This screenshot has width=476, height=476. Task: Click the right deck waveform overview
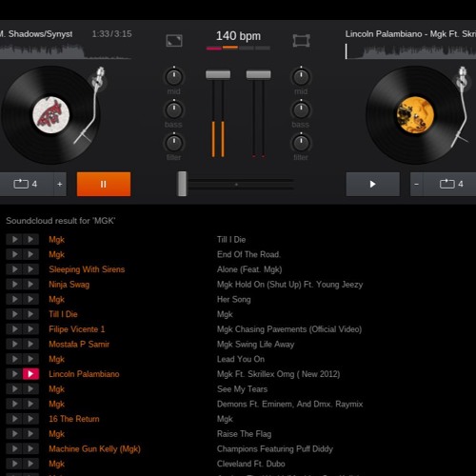coord(410,51)
